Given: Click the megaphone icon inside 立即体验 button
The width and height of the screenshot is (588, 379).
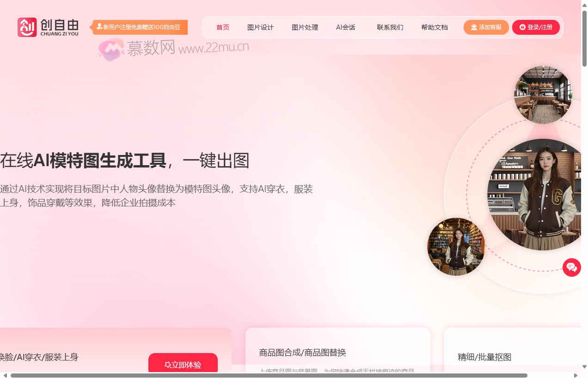Looking at the screenshot, I should pyautogui.click(x=167, y=365).
